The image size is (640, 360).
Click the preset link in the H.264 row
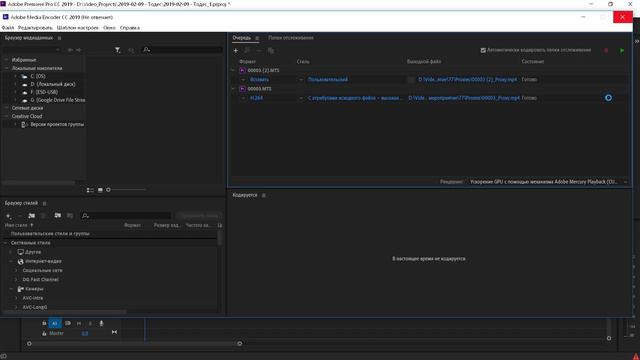pyautogui.click(x=355, y=98)
